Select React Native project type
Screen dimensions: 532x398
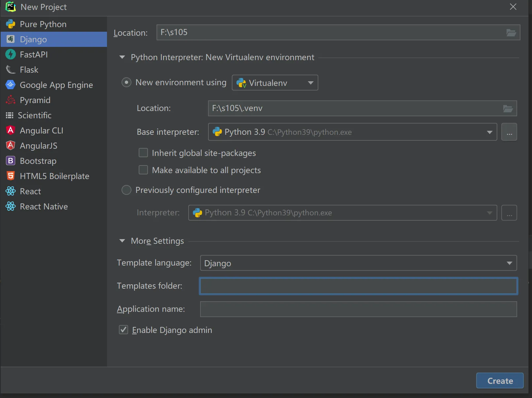coord(54,206)
